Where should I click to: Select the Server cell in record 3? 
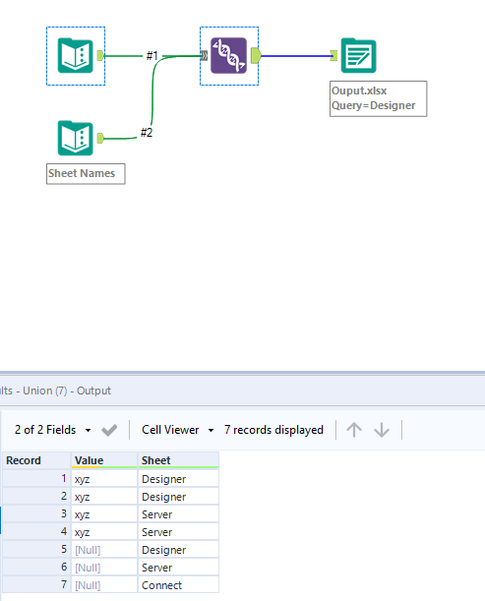point(178,514)
